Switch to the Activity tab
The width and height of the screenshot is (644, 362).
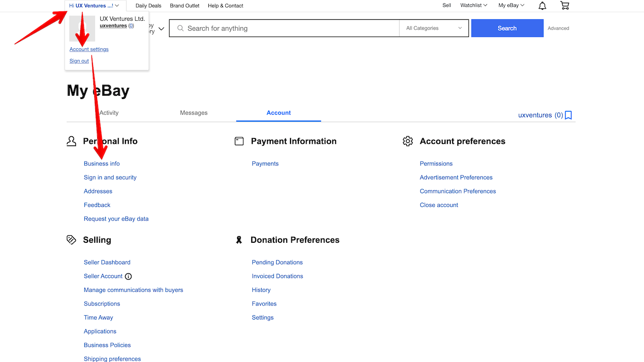(109, 113)
